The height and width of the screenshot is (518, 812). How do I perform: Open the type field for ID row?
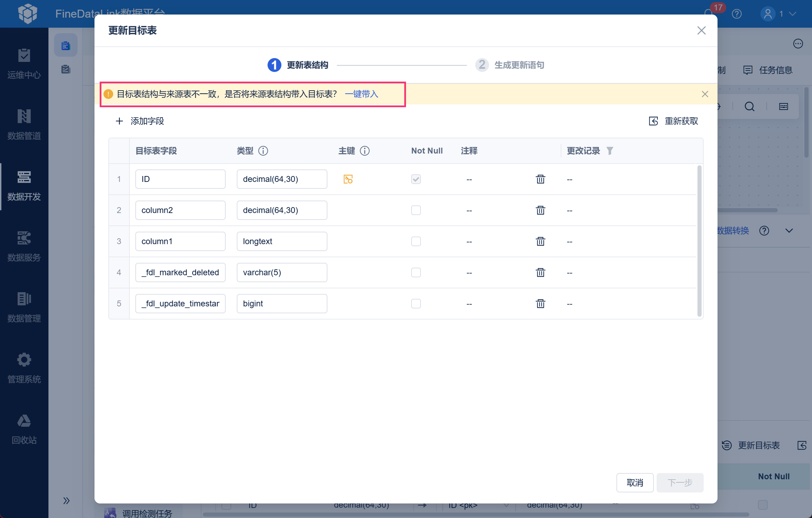[x=282, y=179]
